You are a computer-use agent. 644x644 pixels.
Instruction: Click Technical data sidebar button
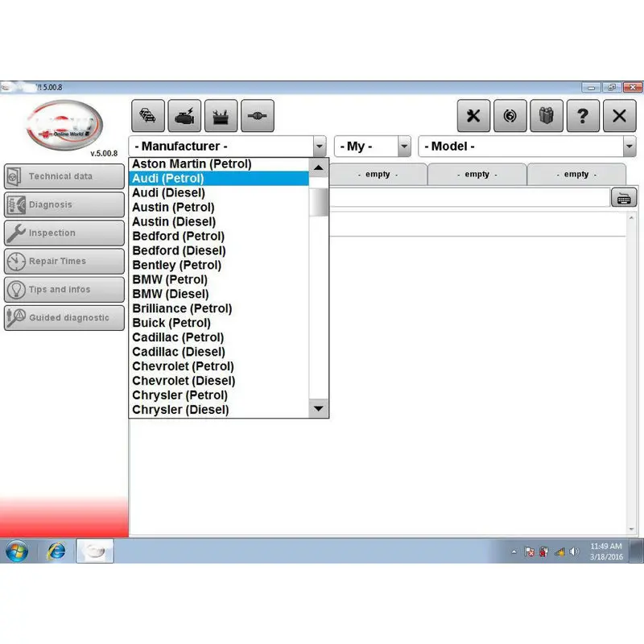[64, 176]
